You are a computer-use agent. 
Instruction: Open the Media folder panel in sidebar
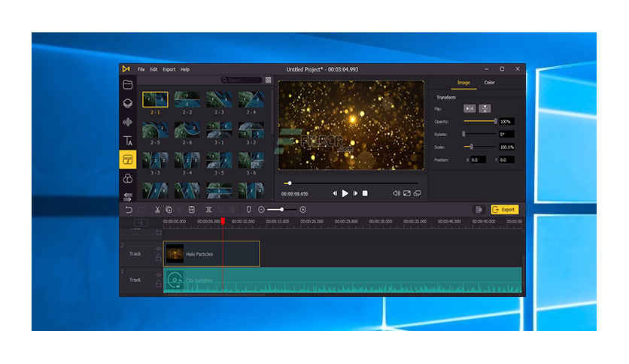coord(128,84)
